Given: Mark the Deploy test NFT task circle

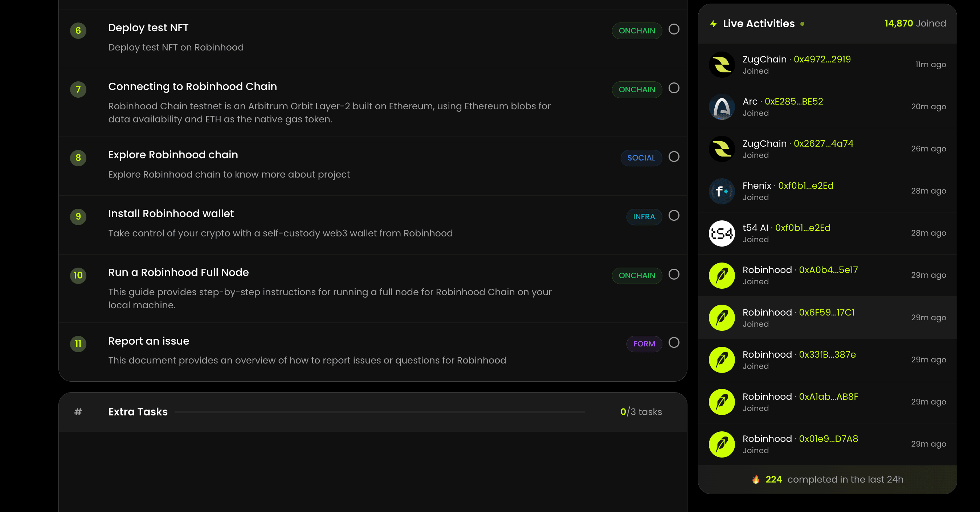Looking at the screenshot, I should pyautogui.click(x=674, y=29).
